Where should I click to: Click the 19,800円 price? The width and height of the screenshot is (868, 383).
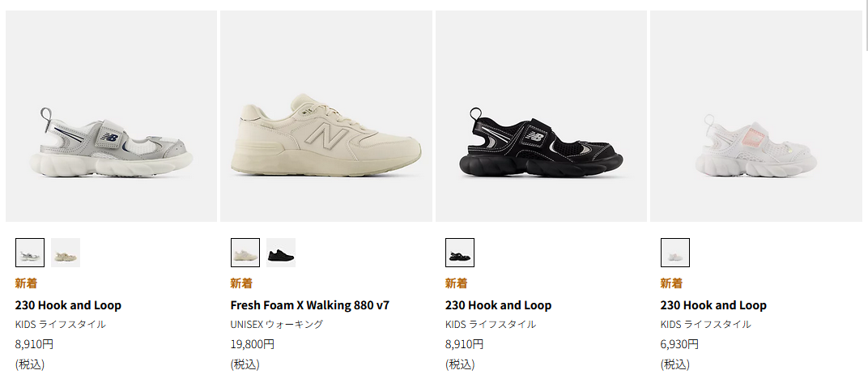[253, 343]
